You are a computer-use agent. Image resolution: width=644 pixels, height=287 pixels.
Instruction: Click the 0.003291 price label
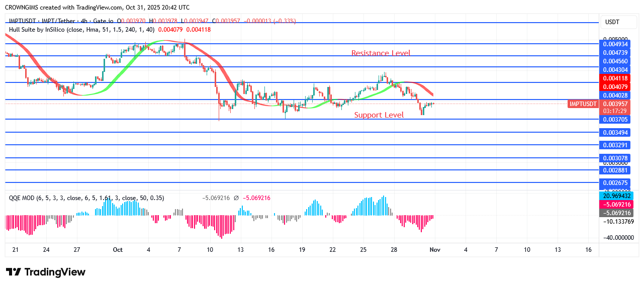615,145
